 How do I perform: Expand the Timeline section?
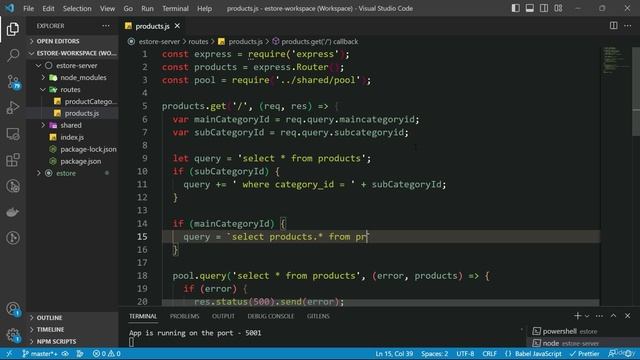click(x=73, y=329)
